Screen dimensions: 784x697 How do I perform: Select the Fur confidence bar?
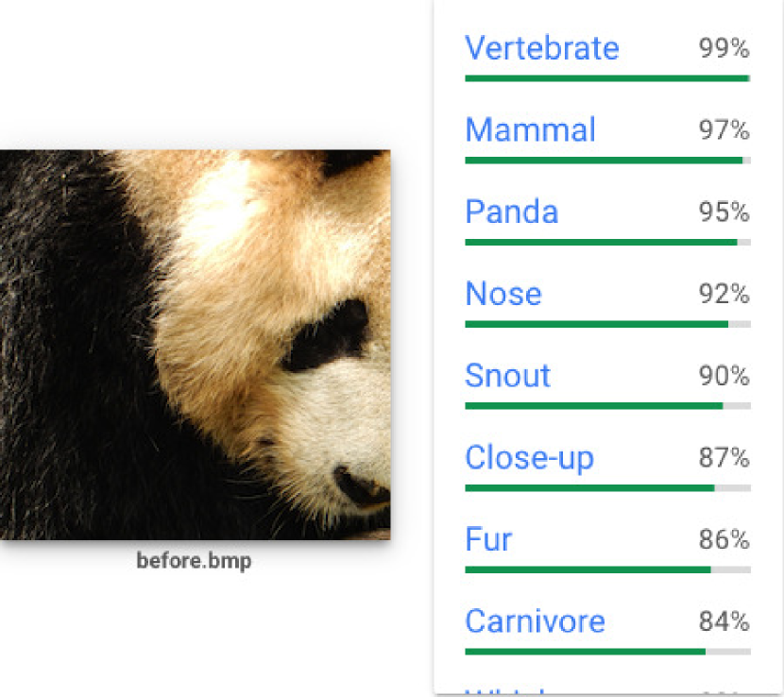[607, 570]
